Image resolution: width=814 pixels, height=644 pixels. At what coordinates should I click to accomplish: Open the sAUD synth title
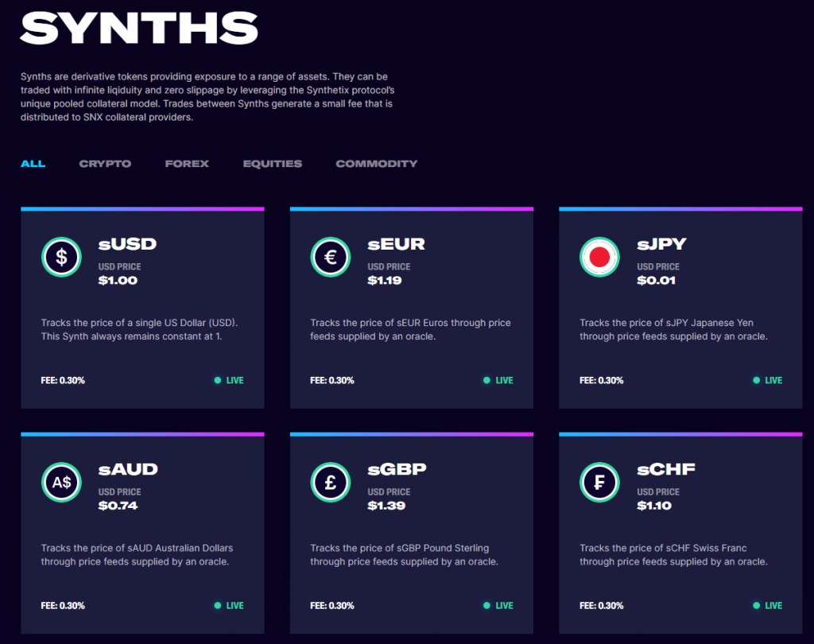(x=128, y=470)
